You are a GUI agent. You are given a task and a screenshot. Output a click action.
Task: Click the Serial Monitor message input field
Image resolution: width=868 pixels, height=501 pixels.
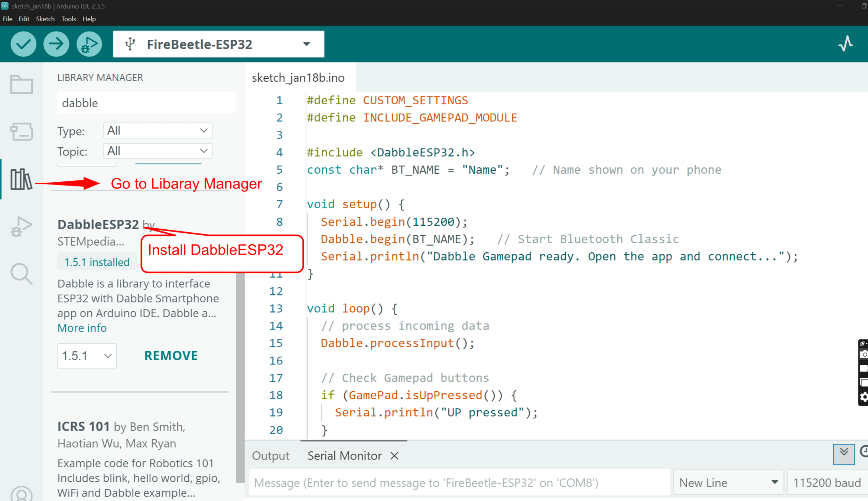tap(459, 483)
